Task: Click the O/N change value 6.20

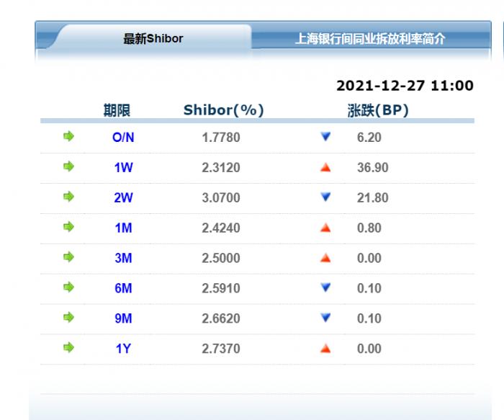Action: point(369,138)
